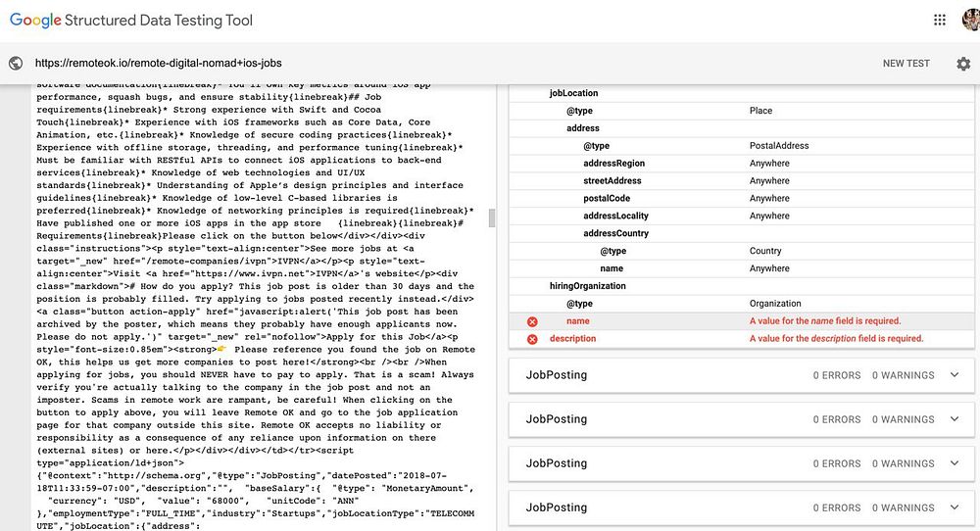The height and width of the screenshot is (531, 980).
Task: Expand the first collapsed JobPosting card
Action: 742,375
